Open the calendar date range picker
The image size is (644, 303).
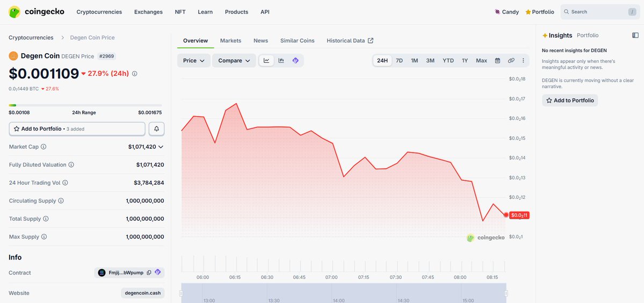click(497, 60)
